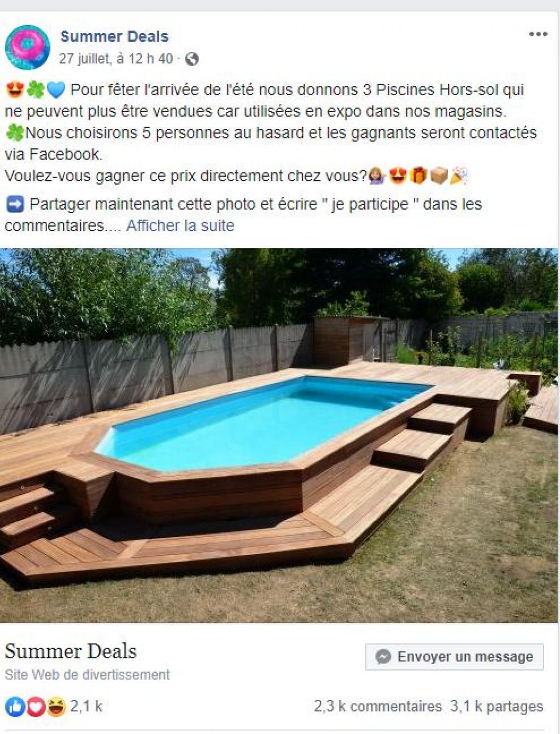
Task: Show the 2,3 k commentaires list
Action: click(x=377, y=707)
